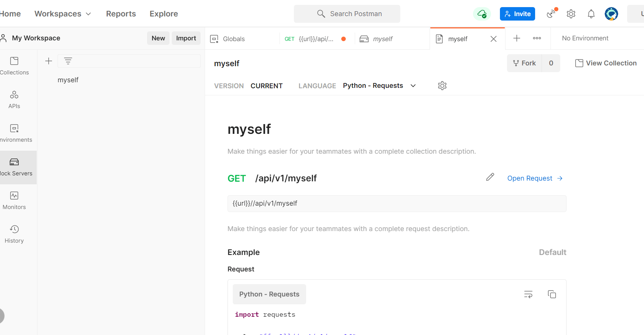This screenshot has width=644, height=335.
Task: Open the APIs sidebar section
Action: coord(14,100)
